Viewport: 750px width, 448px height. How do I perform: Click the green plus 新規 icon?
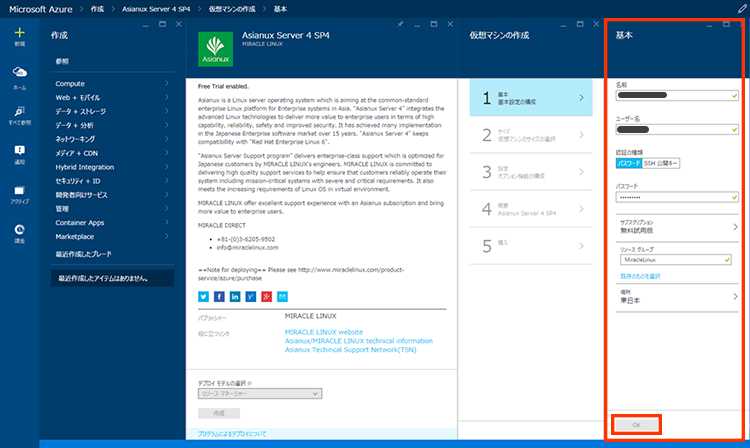(19, 34)
